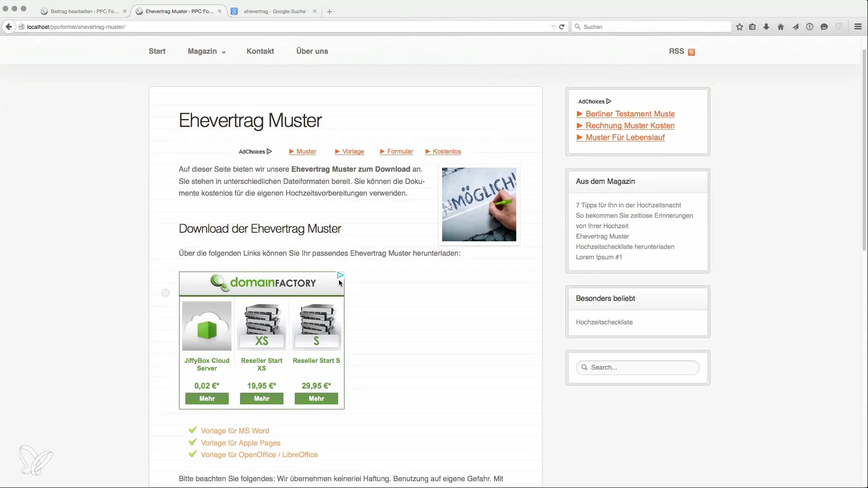Open the Kontakt navigation item
Image resolution: width=868 pixels, height=488 pixels.
point(260,51)
